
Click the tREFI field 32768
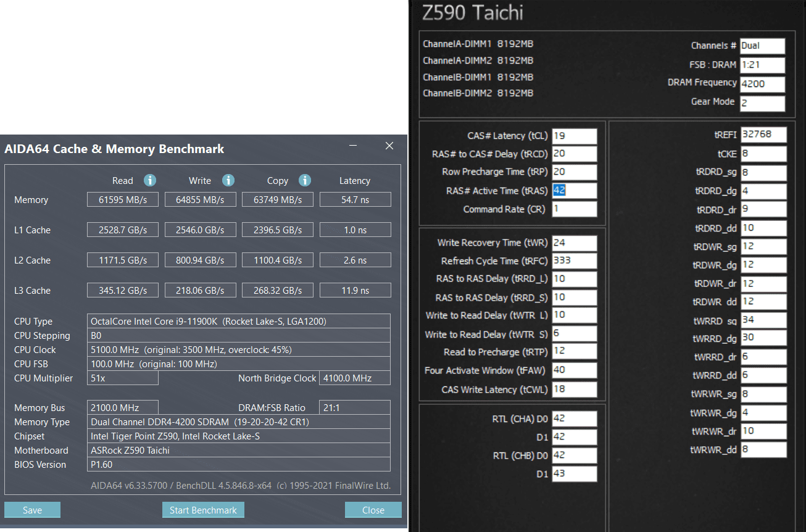point(764,135)
